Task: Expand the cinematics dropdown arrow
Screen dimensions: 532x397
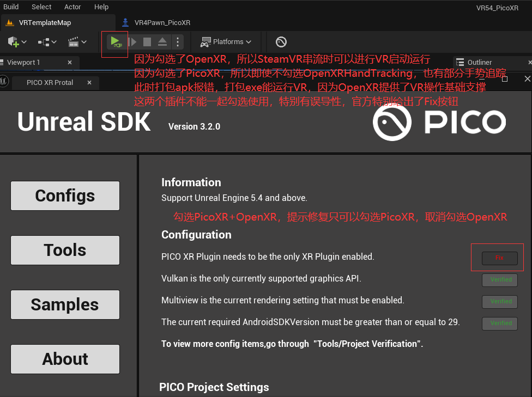Action: [x=84, y=42]
